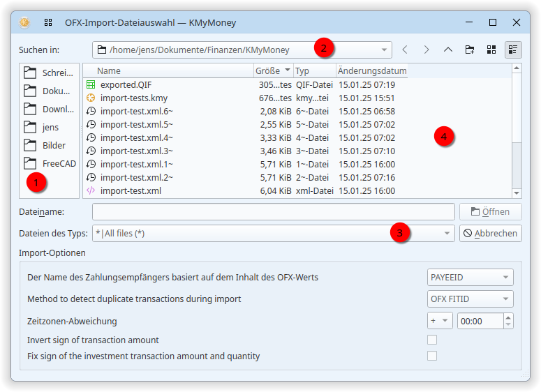This screenshot has height=392, width=541.
Task: Enable Fix sign of investment transaction amount
Action: [432, 356]
